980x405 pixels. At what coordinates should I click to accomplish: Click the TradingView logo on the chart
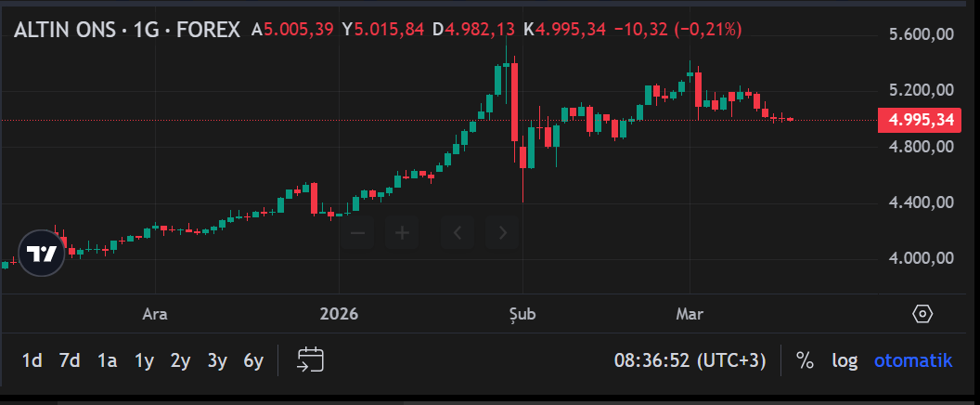pos(42,254)
